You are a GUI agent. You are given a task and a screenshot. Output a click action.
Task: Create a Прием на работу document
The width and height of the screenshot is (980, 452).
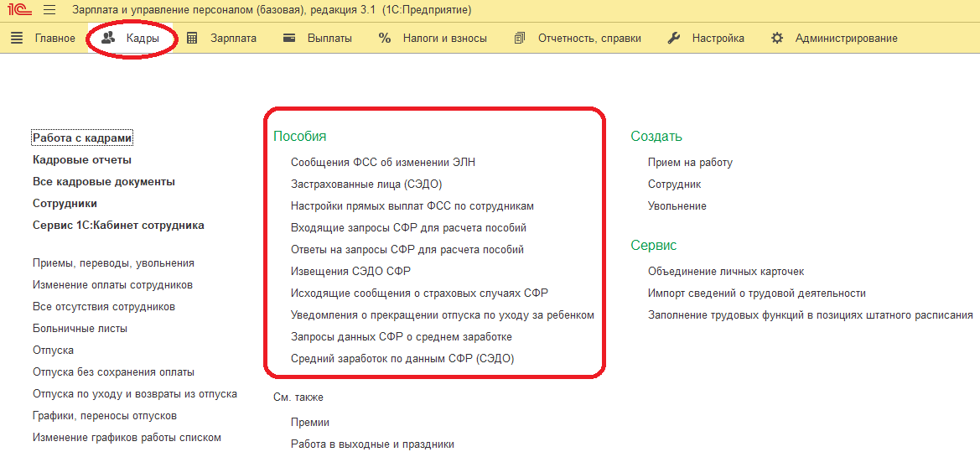690,163
